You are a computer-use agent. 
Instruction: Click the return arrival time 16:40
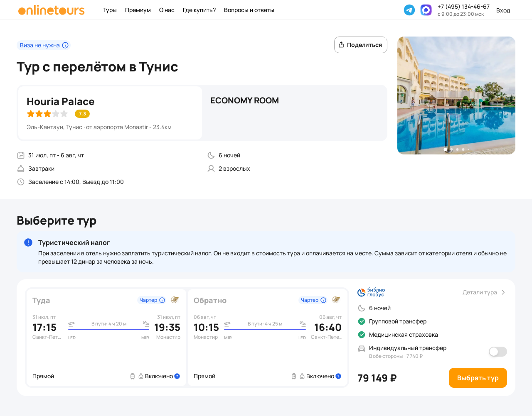pos(328,328)
